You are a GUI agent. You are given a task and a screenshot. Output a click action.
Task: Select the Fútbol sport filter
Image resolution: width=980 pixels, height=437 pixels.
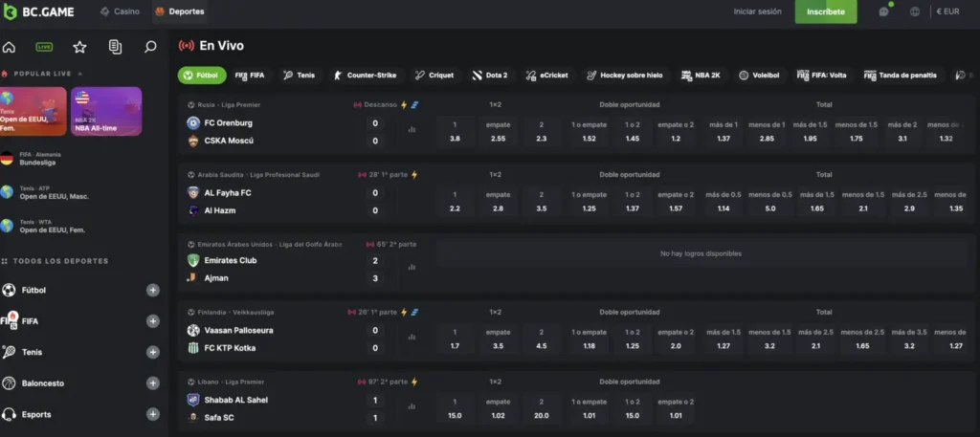point(202,76)
